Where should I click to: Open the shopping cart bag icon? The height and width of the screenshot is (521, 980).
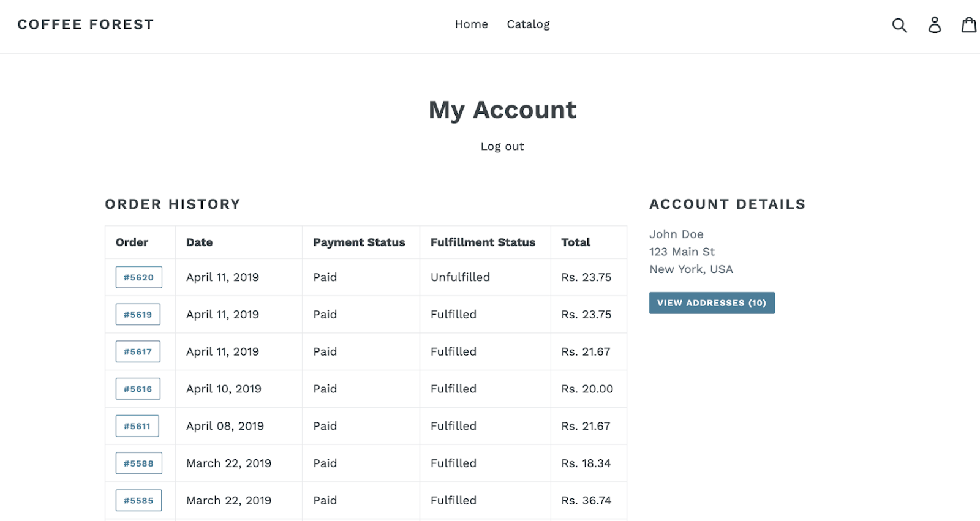[969, 25]
